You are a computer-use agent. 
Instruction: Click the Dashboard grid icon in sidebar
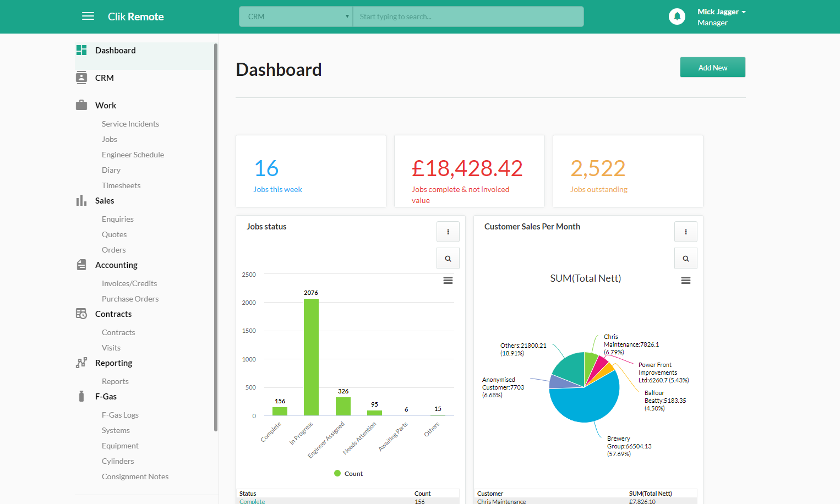coord(81,50)
